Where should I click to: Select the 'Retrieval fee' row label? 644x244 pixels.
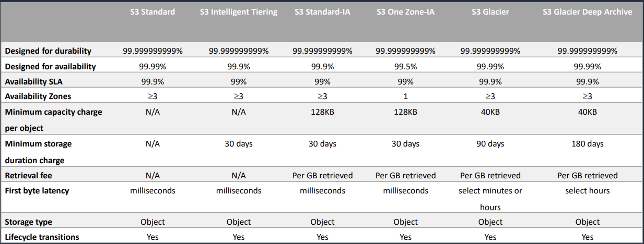click(29, 175)
